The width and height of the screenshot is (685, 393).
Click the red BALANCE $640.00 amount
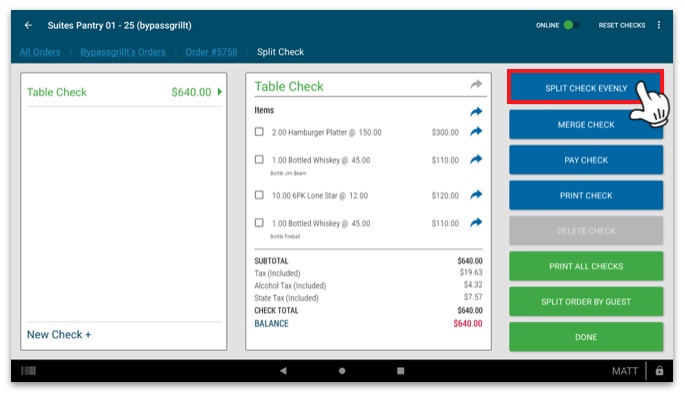pos(467,324)
